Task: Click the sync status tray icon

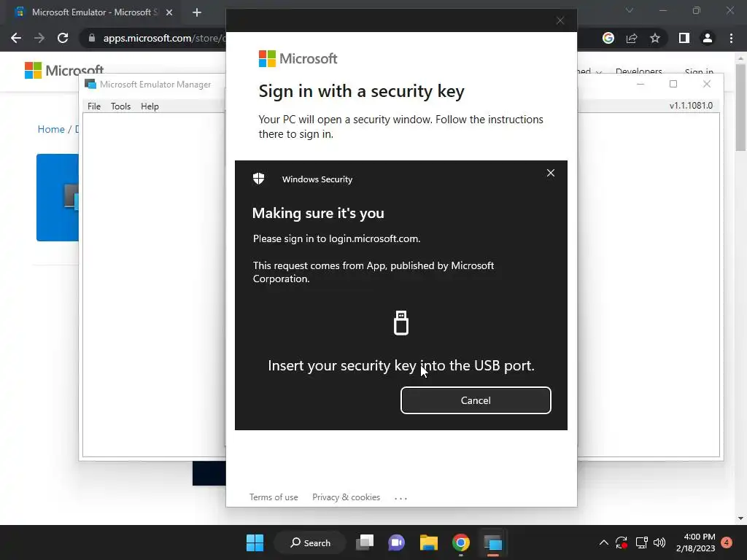Action: [622, 542]
